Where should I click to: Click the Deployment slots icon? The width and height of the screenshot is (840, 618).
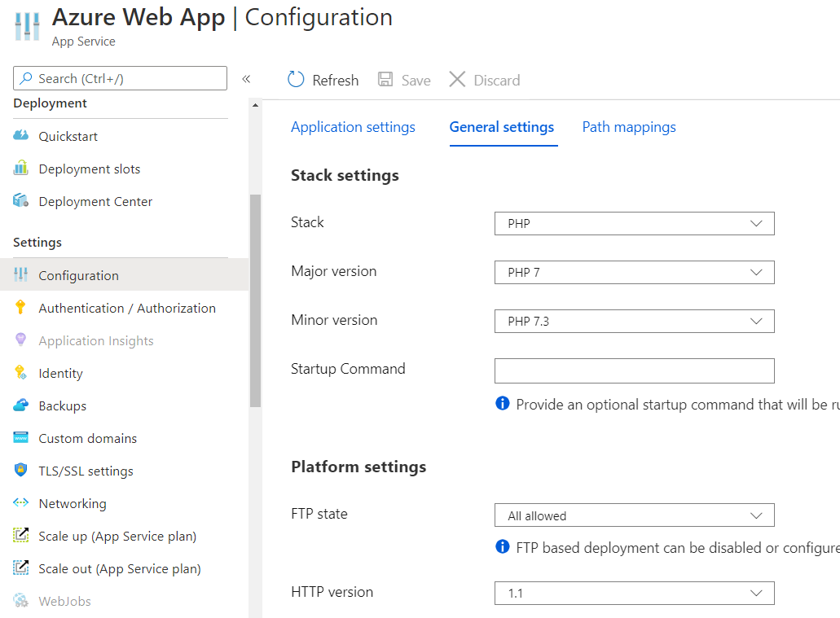(21, 169)
